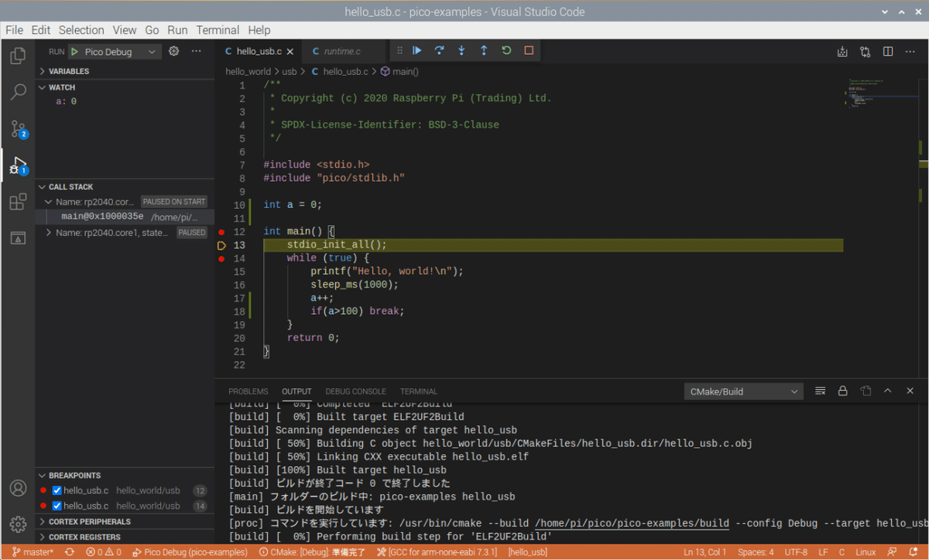Screen dimensions: 929x560
Task: Close the hello_usb.c editor tab
Action: pos(290,52)
